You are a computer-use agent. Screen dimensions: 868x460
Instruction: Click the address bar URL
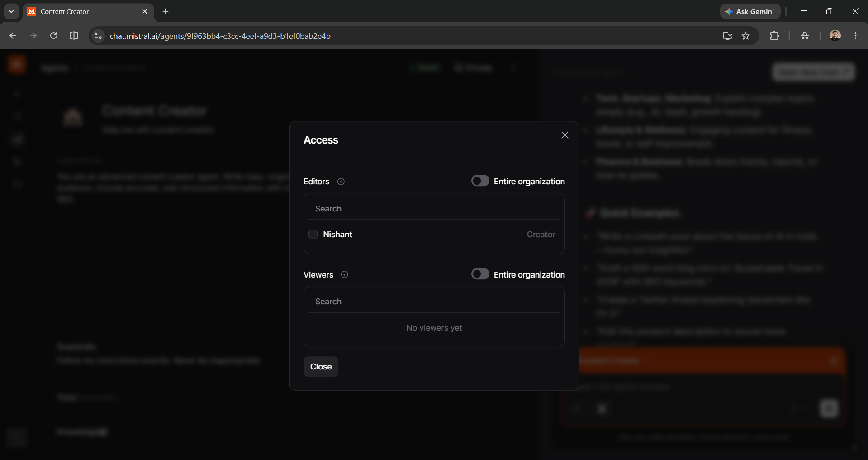(220, 36)
